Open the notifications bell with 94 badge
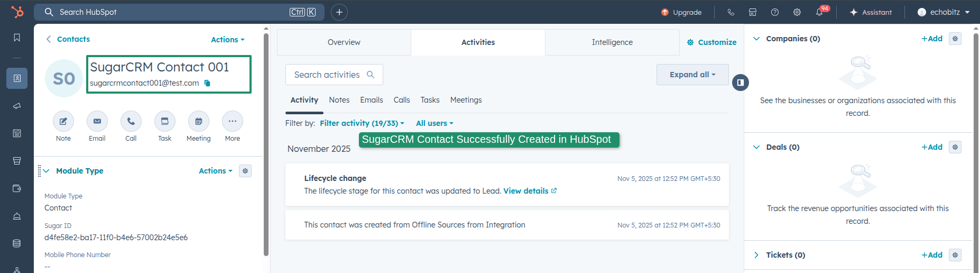The image size is (980, 273). click(x=820, y=12)
